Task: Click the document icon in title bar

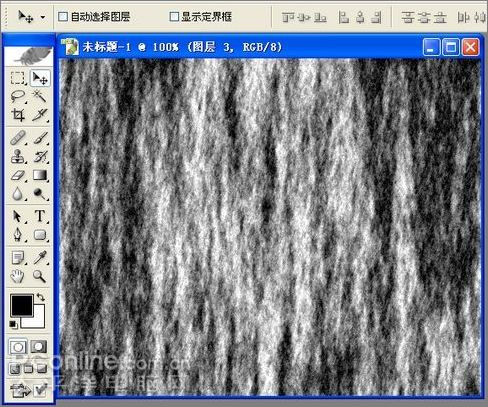Action: tap(71, 46)
